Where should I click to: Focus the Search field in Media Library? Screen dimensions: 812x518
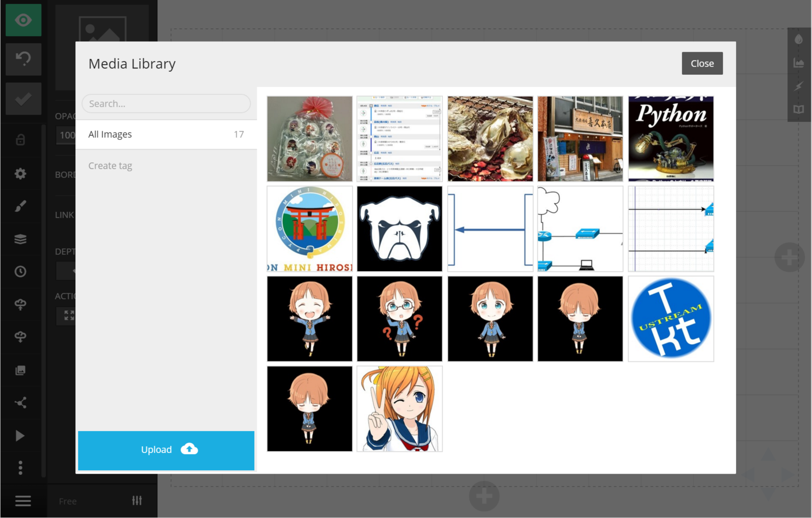point(166,104)
